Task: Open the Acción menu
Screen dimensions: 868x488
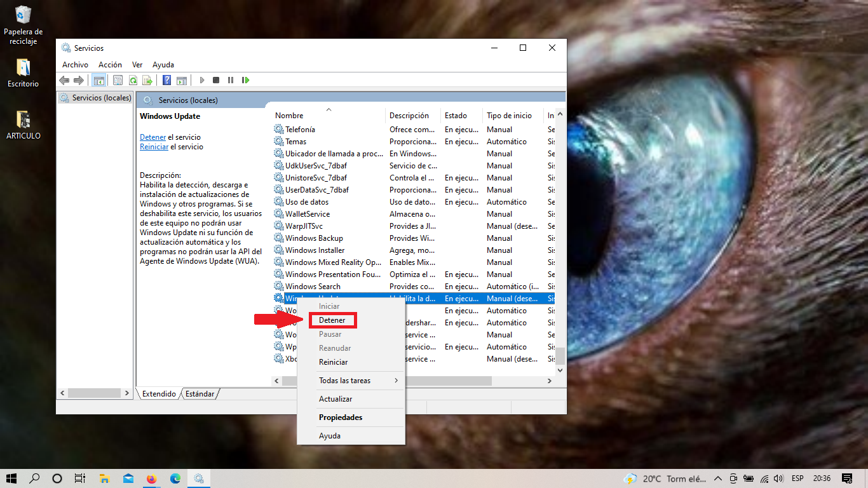Action: 110,65
